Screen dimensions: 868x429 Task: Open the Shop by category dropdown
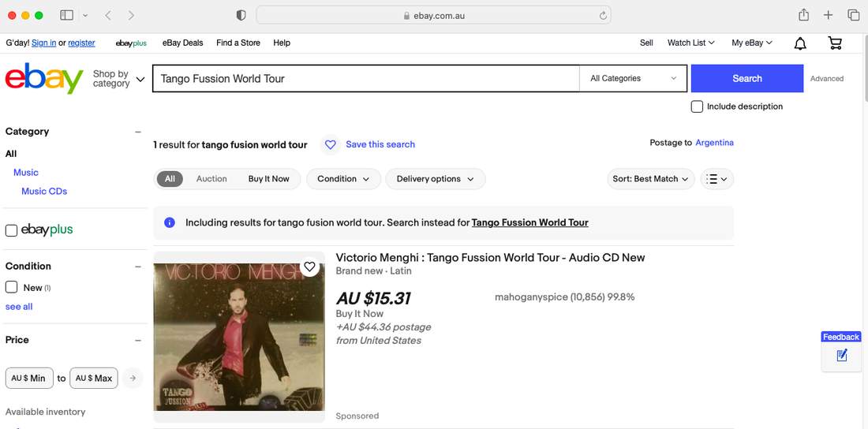tap(118, 79)
